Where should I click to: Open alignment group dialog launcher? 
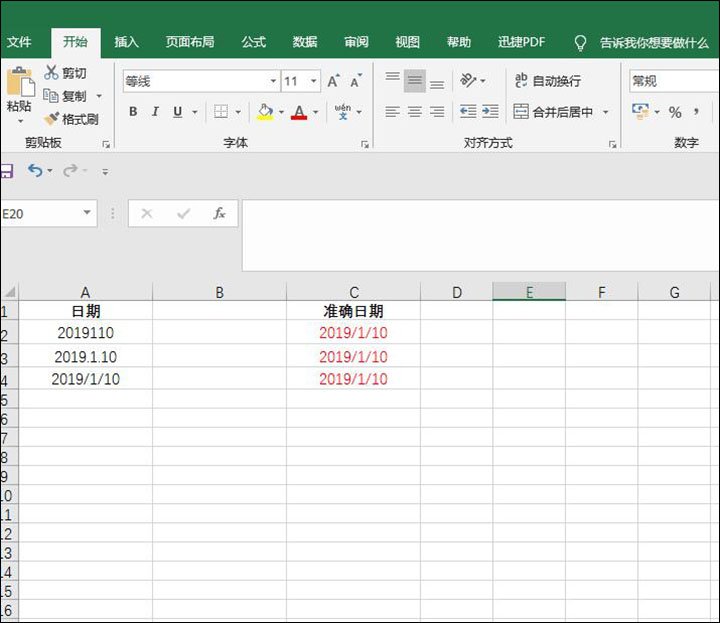pos(613,145)
